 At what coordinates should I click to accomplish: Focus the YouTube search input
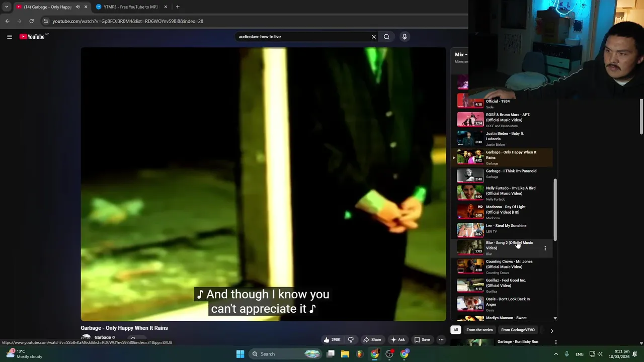pyautogui.click(x=303, y=37)
